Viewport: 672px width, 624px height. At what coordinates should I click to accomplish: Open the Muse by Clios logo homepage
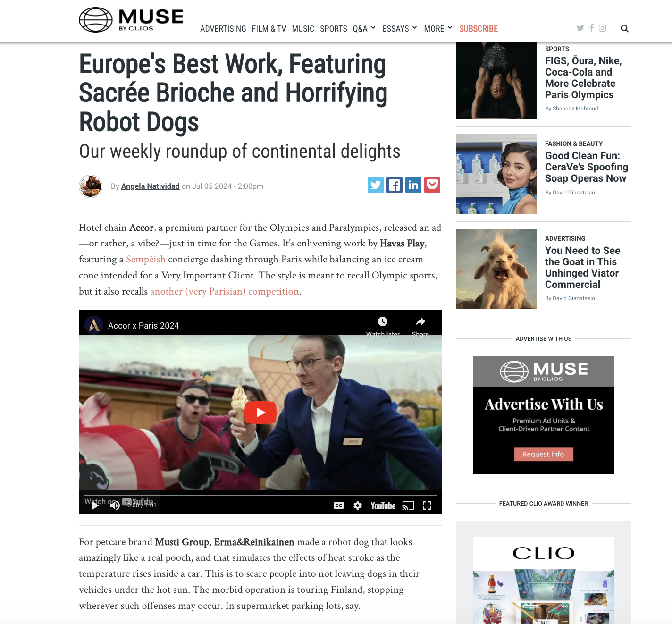[131, 20]
